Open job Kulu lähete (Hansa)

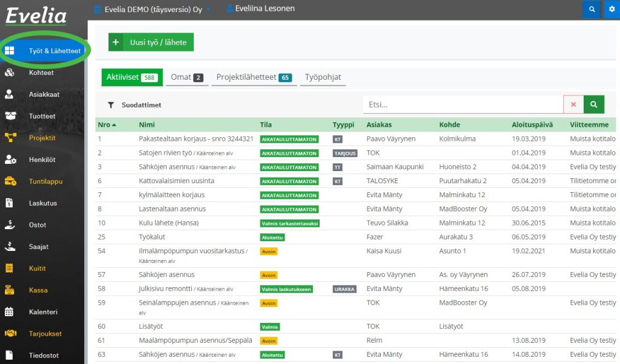[x=168, y=223]
